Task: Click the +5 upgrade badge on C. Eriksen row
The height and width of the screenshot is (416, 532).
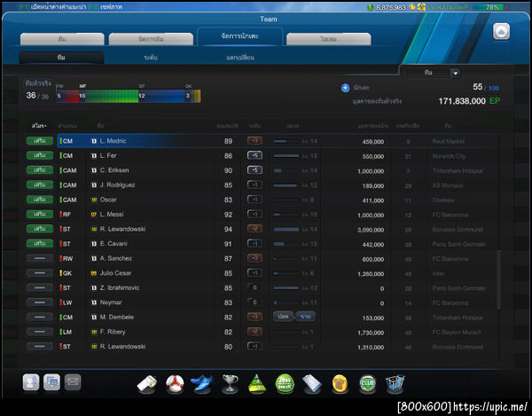Action: 254,170
